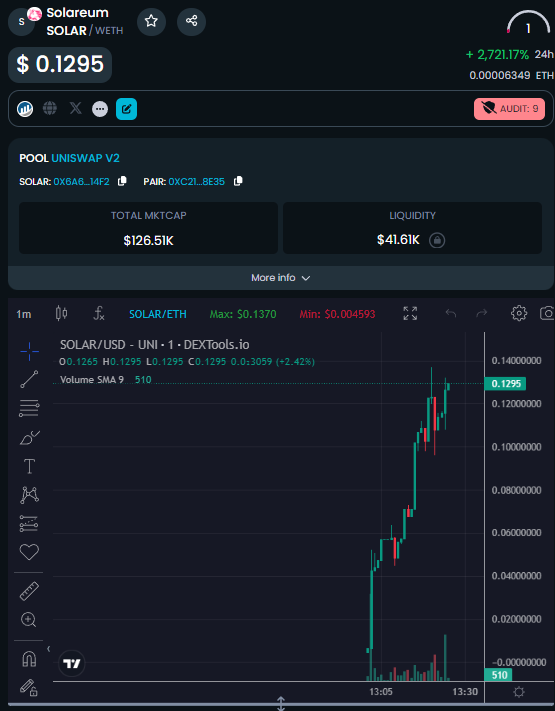Change the 1m chart interval
Viewport: 555px width, 711px height.
coord(24,314)
